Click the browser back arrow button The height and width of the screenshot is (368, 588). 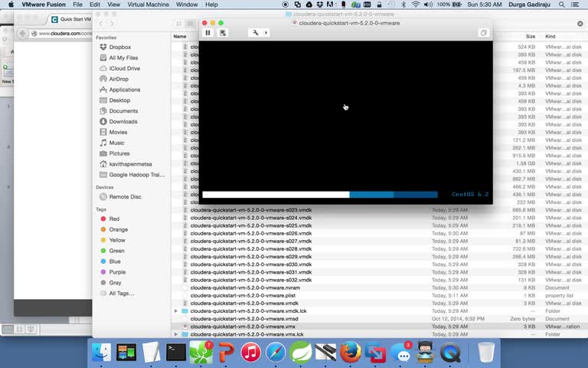pos(22,34)
